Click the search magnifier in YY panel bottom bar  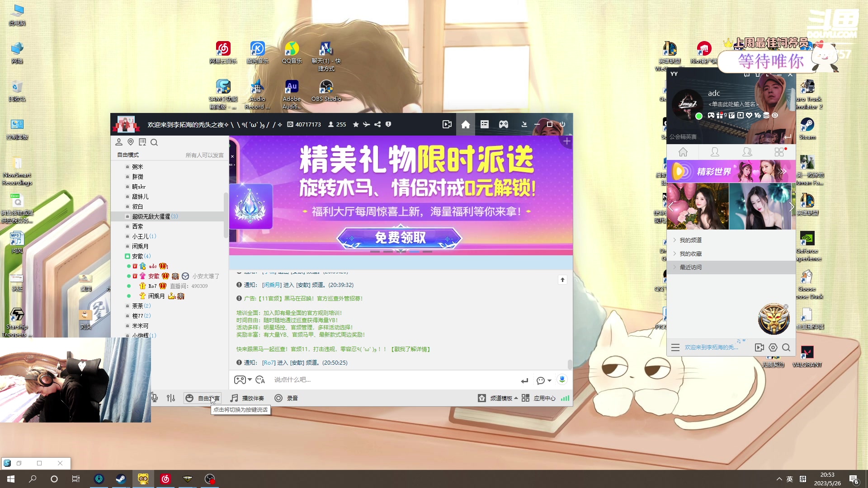(787, 347)
